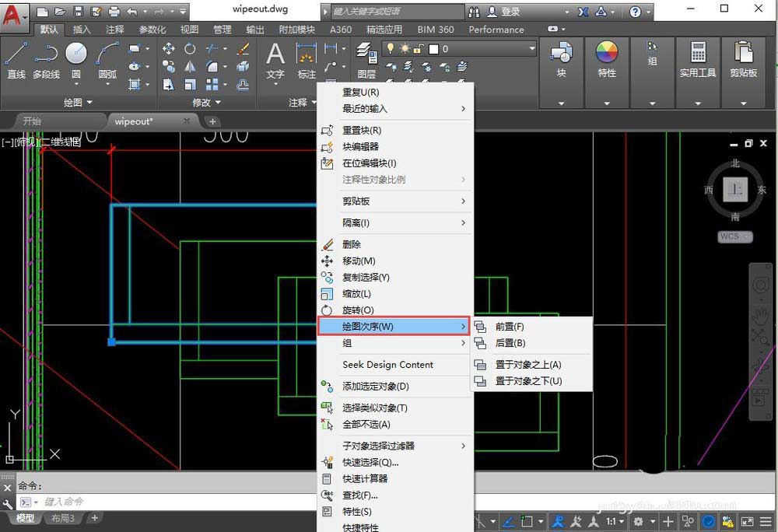
Task: Open the 剪贴板 clipboard panel
Action: (743, 59)
